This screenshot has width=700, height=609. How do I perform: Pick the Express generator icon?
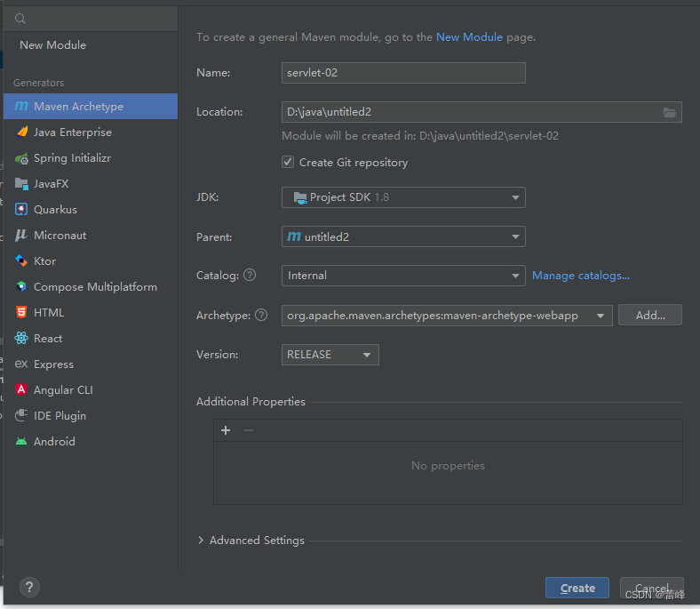[x=21, y=365]
